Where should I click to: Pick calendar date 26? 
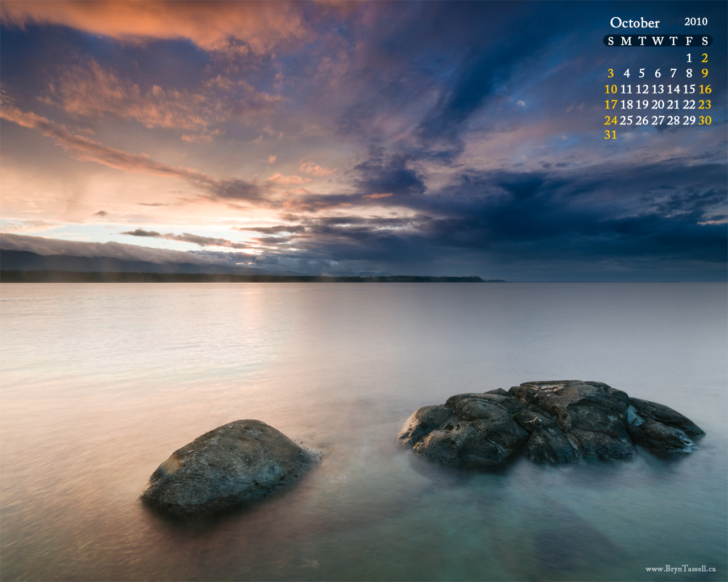click(642, 120)
